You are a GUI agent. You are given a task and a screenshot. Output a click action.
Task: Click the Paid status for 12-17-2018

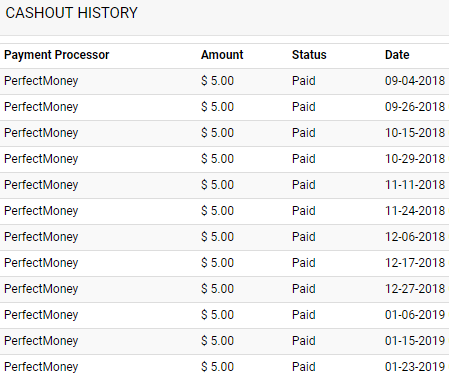point(304,263)
